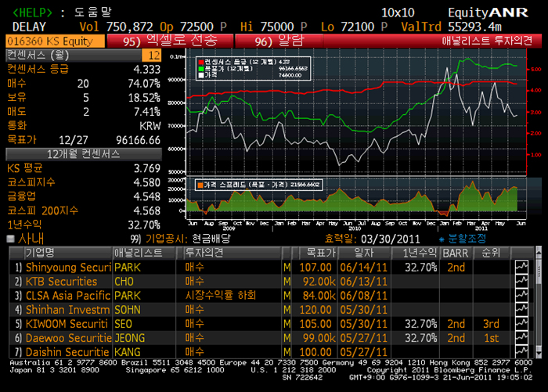Sort by 순위 column header
The image size is (548, 392).
[491, 253]
